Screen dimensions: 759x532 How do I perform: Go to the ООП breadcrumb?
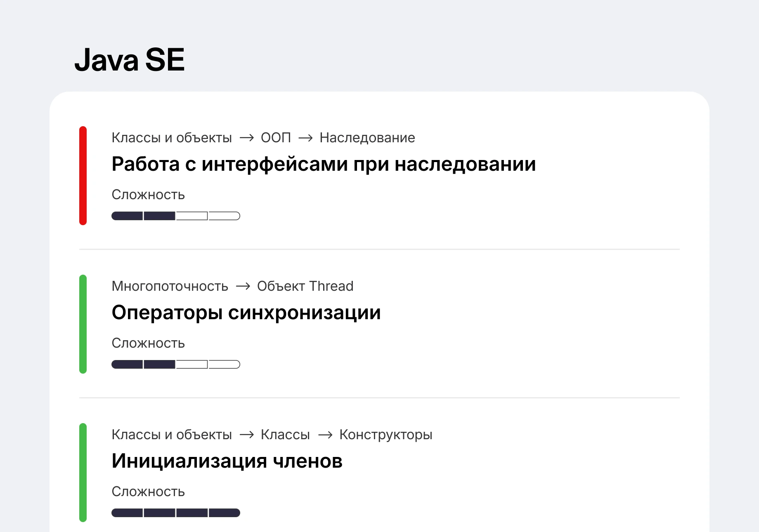click(x=276, y=138)
